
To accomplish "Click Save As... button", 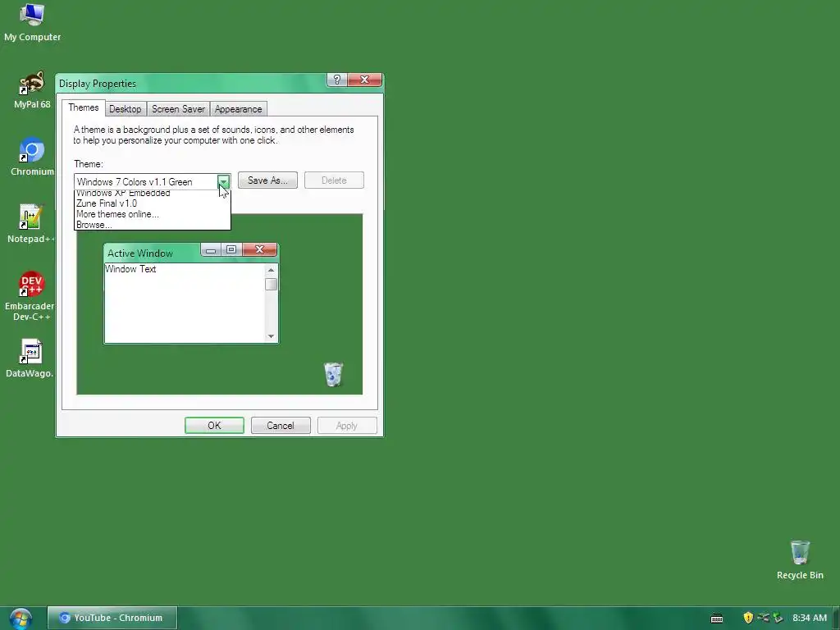I will pyautogui.click(x=267, y=180).
